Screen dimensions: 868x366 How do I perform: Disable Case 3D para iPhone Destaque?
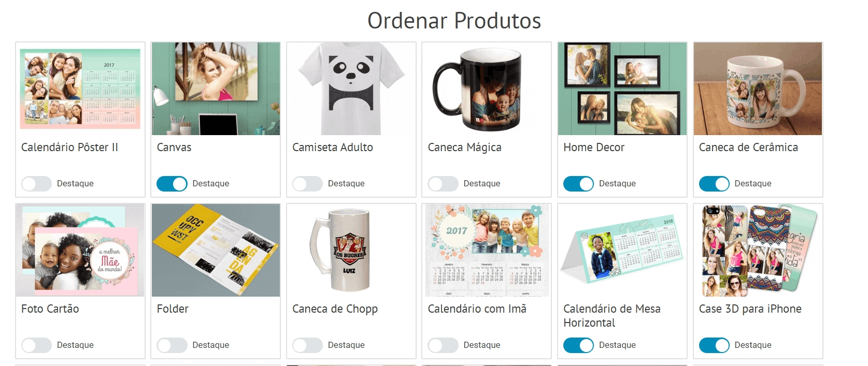point(714,345)
